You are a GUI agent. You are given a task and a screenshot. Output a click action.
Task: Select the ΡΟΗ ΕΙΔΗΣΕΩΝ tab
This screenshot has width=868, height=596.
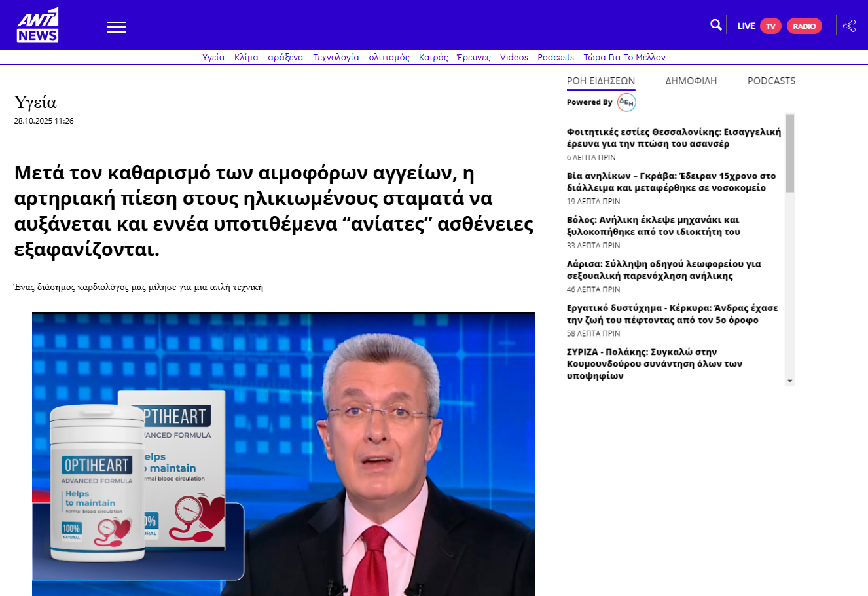coord(600,81)
